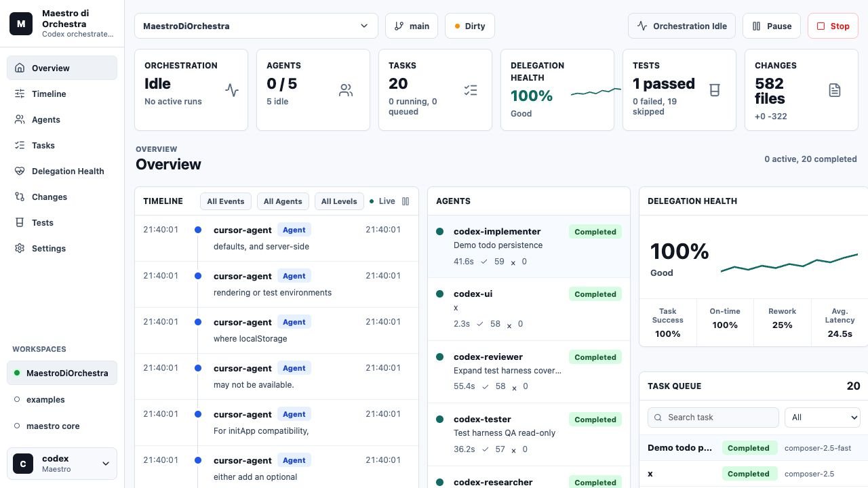Image resolution: width=868 pixels, height=488 pixels.
Task: Click the flask icon in Tests card
Action: [x=714, y=90]
